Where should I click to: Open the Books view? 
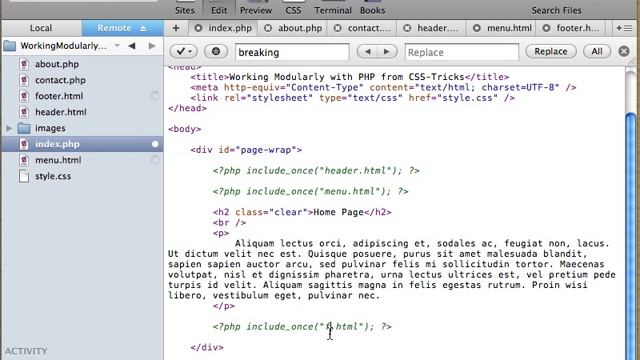click(x=372, y=8)
